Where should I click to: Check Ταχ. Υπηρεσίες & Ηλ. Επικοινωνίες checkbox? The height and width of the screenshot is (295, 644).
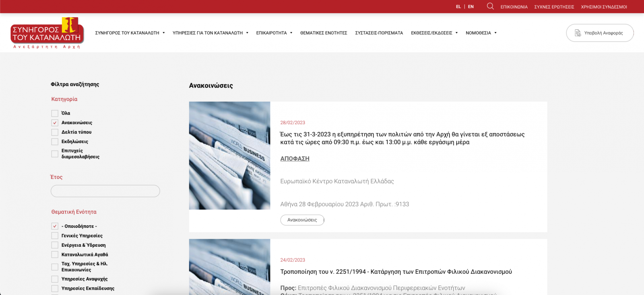coord(55,267)
